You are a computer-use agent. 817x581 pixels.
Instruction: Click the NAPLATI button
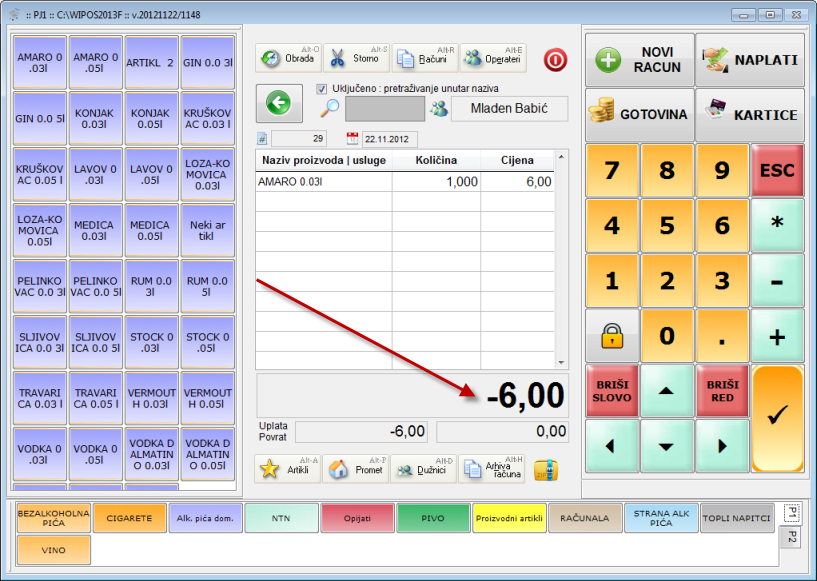coord(749,60)
